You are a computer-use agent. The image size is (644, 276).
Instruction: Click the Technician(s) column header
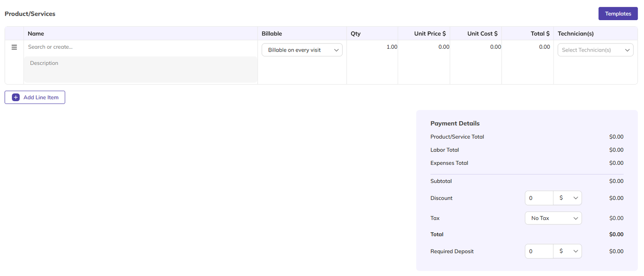pos(576,33)
